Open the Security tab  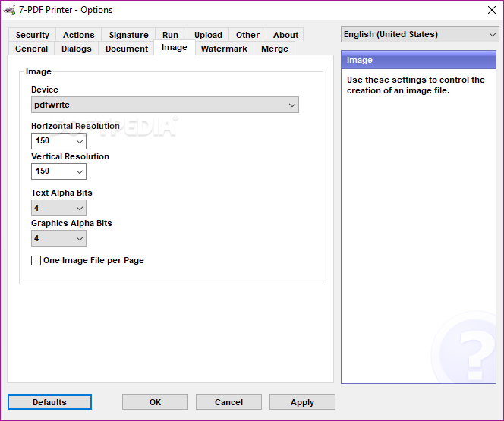pos(32,35)
